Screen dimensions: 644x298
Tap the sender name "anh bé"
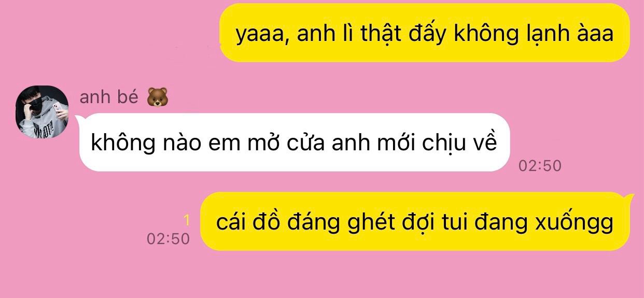(x=109, y=97)
